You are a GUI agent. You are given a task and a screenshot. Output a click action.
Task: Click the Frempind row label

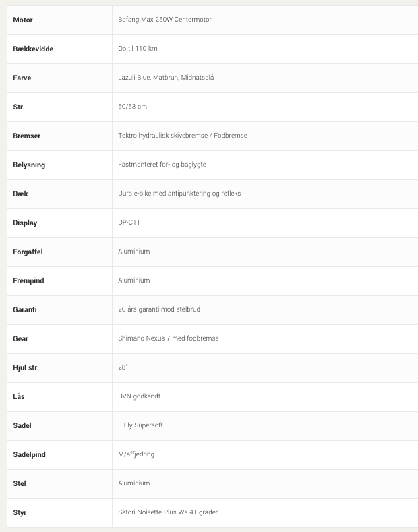click(x=29, y=280)
